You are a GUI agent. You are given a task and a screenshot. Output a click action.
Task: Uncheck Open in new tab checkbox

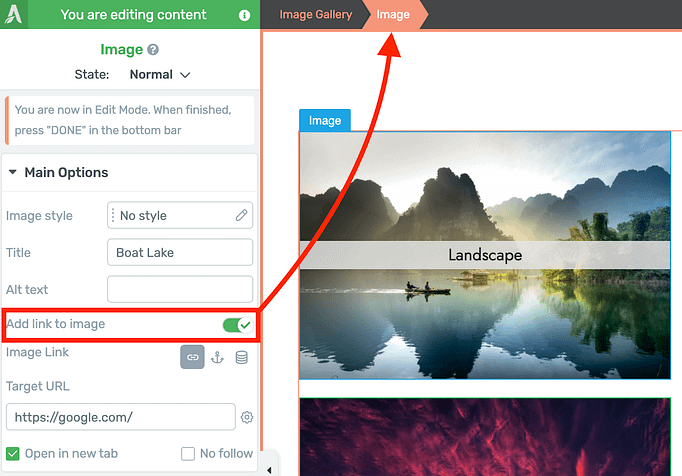[13, 454]
